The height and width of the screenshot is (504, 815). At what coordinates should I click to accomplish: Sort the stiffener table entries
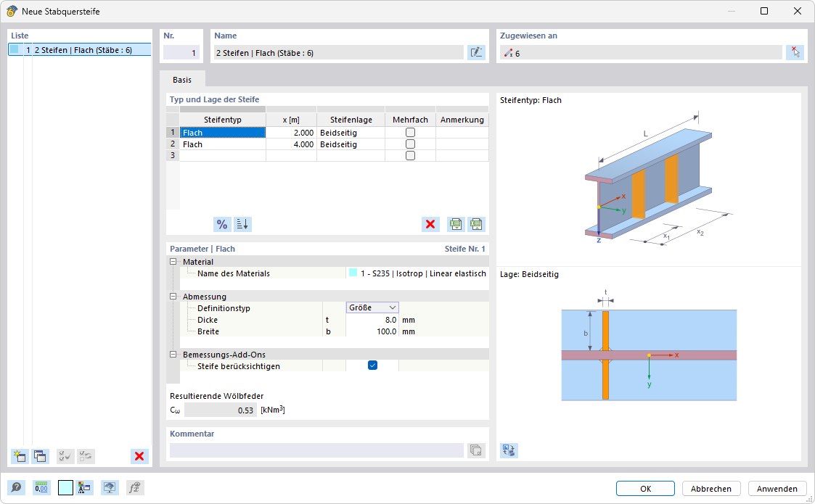pos(242,224)
